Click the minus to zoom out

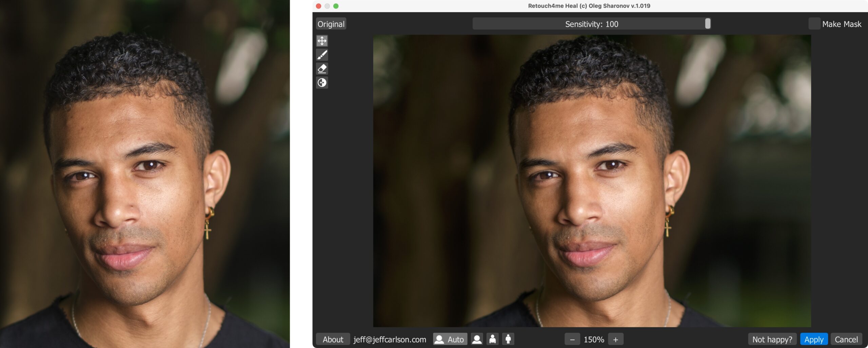pyautogui.click(x=573, y=339)
